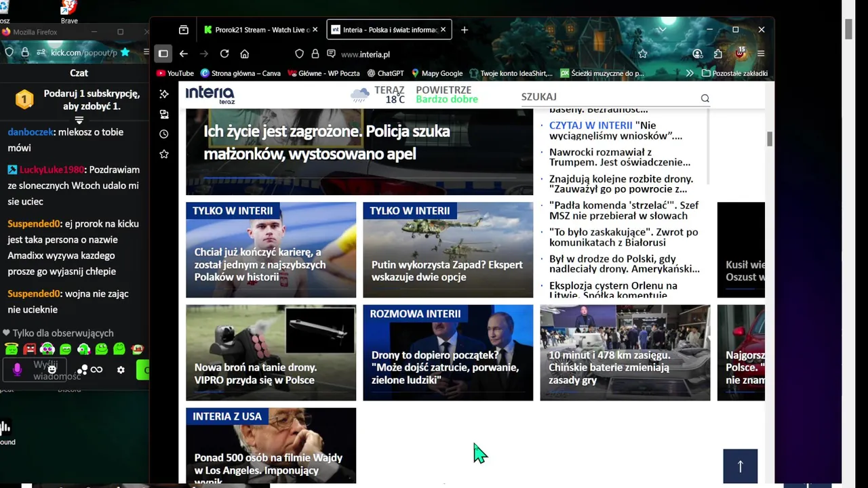868x488 pixels.
Task: Open bookmarks star icon in sidebar
Action: click(x=164, y=155)
